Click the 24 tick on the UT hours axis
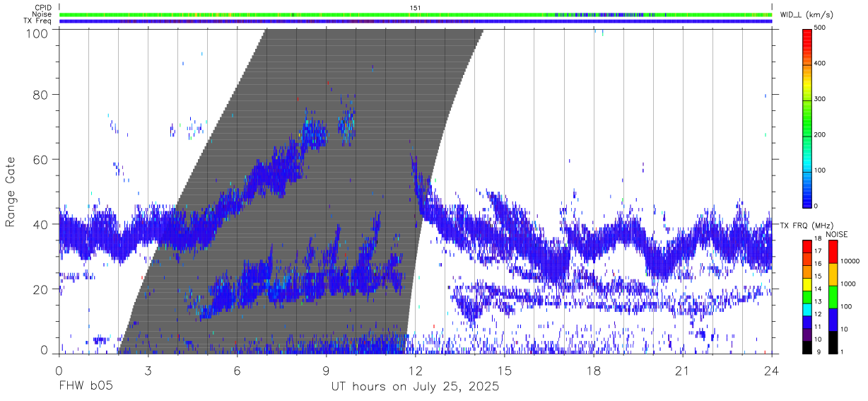 771,370
